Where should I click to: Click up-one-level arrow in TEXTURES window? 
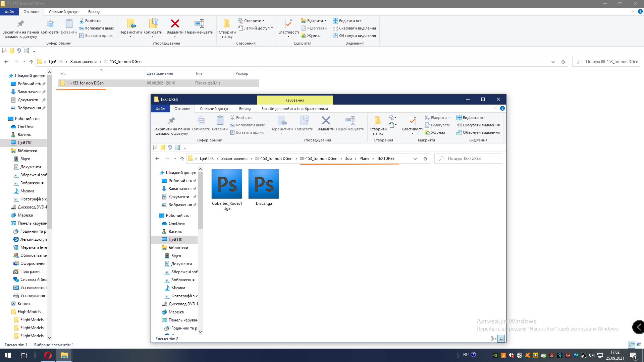(x=182, y=159)
